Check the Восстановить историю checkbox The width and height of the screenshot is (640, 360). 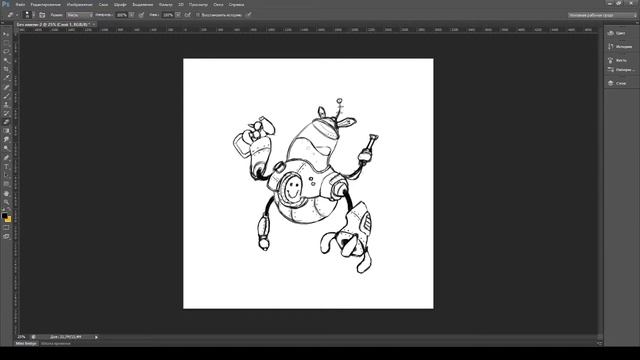(x=198, y=15)
